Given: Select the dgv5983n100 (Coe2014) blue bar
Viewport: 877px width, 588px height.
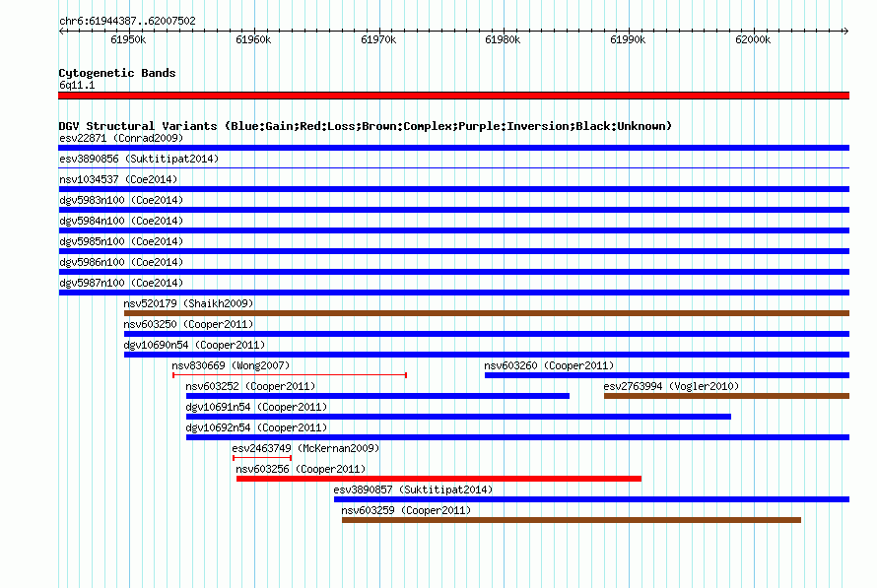Looking at the screenshot, I should pos(453,210).
